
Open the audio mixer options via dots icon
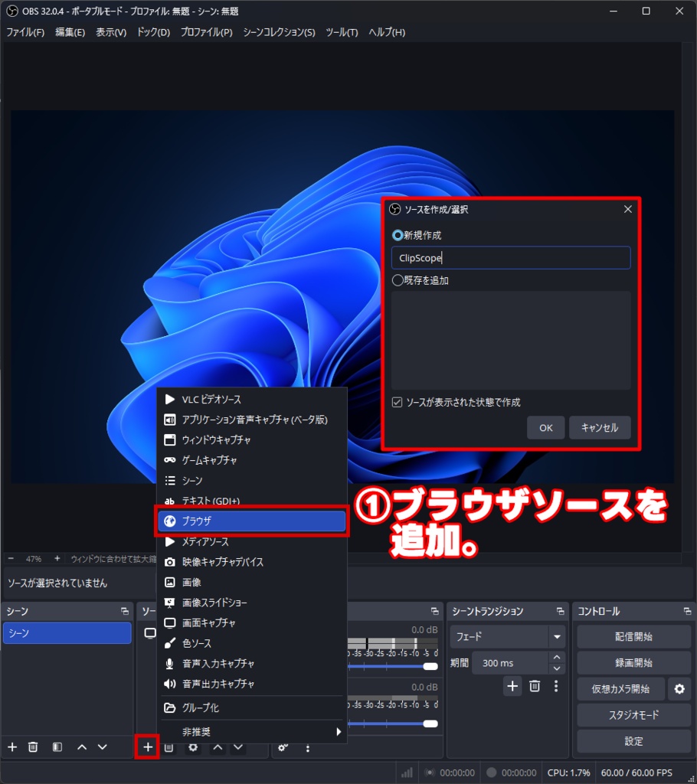(x=308, y=749)
